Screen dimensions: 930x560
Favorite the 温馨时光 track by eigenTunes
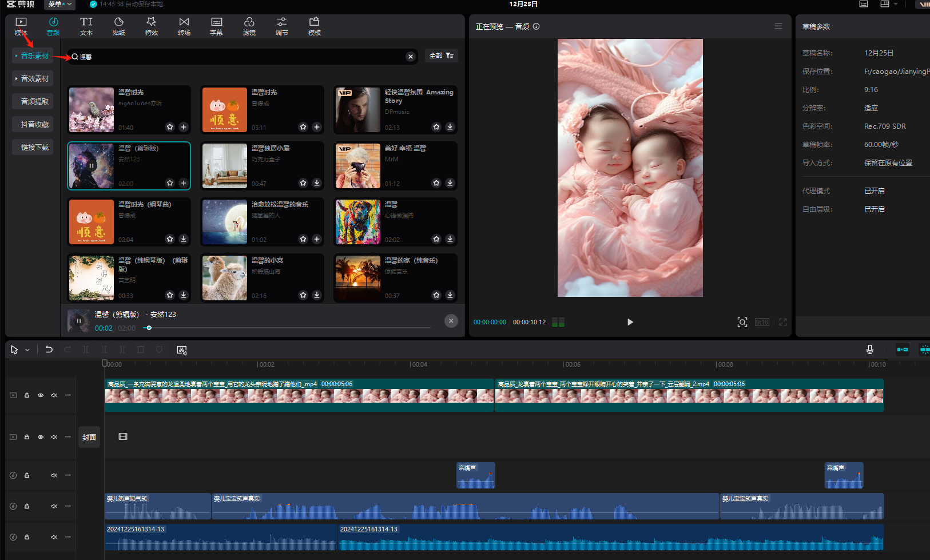click(170, 127)
